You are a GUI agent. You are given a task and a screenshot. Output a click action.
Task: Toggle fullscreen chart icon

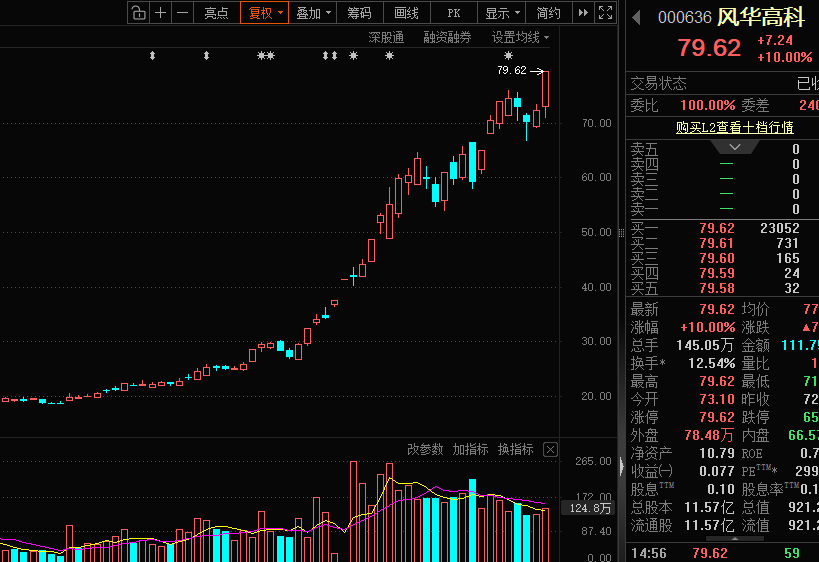coord(605,13)
